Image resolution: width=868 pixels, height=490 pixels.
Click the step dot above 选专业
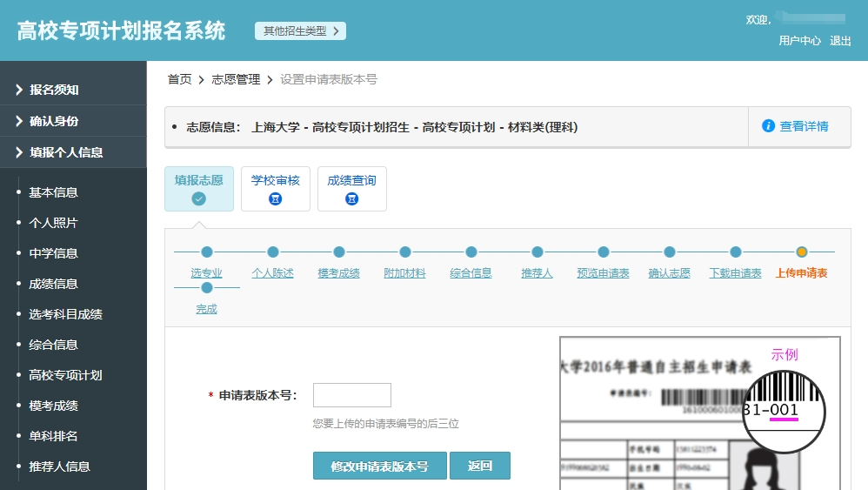(207, 252)
